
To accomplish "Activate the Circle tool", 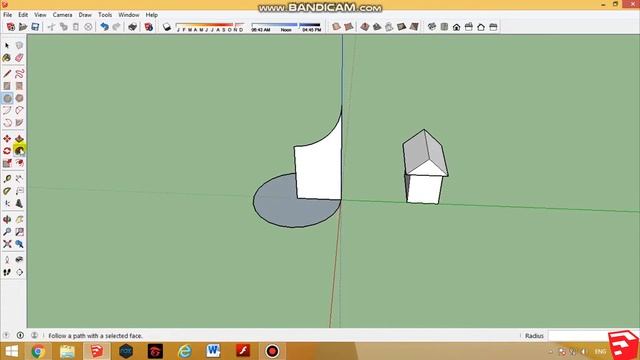I will 7,98.
